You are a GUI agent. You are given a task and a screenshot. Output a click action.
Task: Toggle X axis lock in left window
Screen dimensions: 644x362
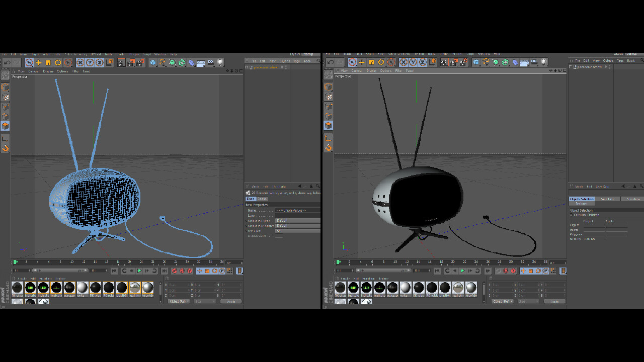coord(80,62)
